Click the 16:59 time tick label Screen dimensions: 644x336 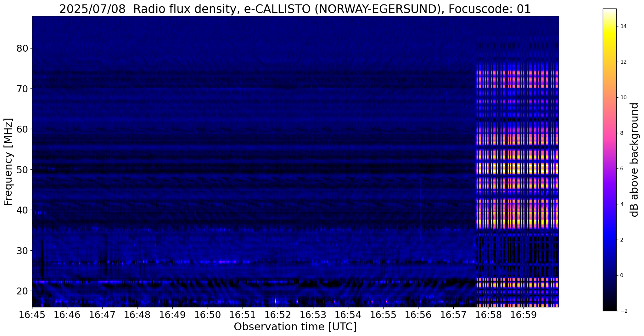pos(523,315)
